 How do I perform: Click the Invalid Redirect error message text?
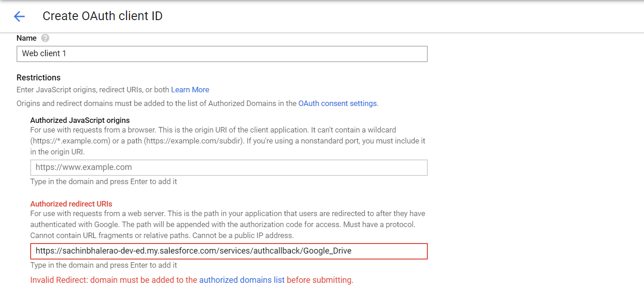113,280
